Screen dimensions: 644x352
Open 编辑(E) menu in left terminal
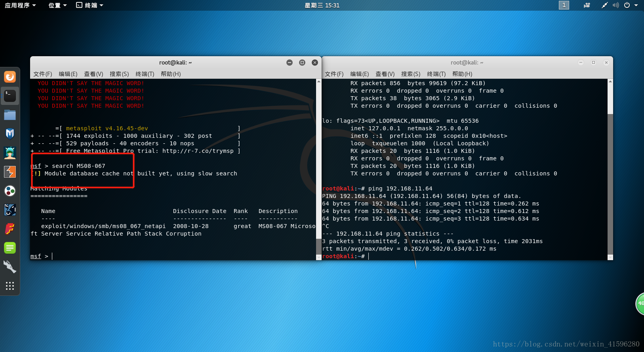(68, 74)
